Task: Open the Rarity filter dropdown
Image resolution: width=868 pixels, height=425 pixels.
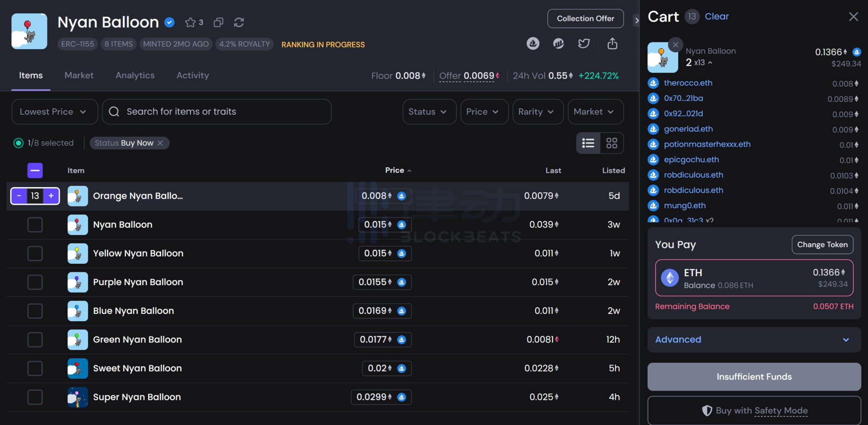Action: coord(537,112)
